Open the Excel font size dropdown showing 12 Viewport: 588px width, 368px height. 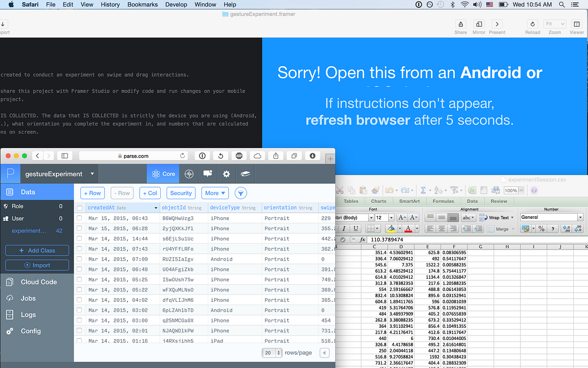(391, 217)
